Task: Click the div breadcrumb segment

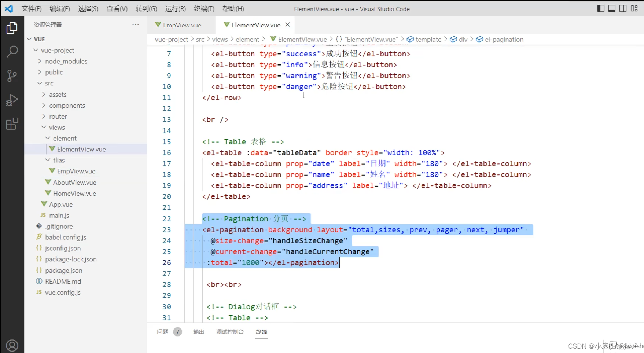Action: 459,40
